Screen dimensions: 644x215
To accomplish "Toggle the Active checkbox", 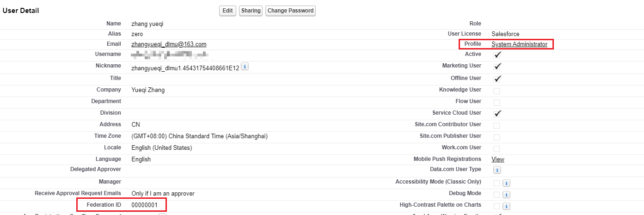I will [497, 55].
